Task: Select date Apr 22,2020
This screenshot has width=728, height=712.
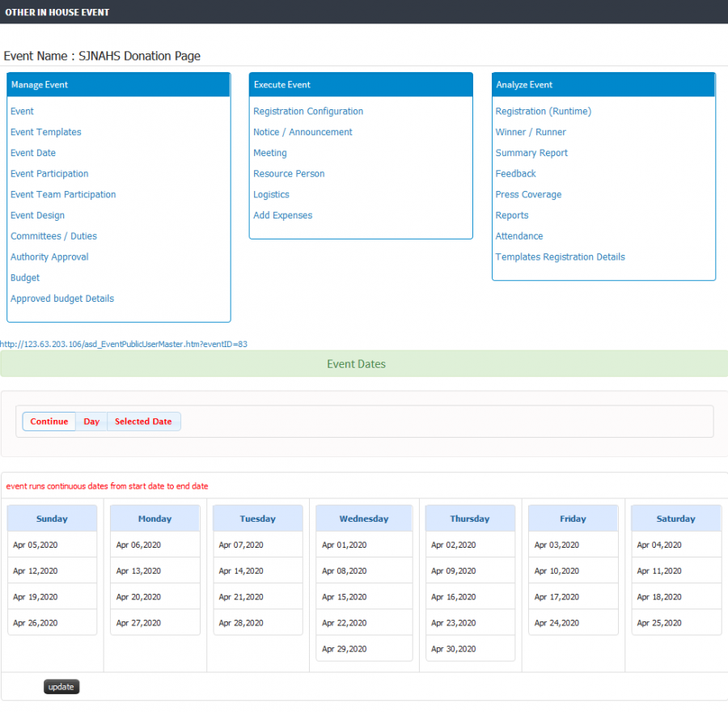Action: pos(364,623)
